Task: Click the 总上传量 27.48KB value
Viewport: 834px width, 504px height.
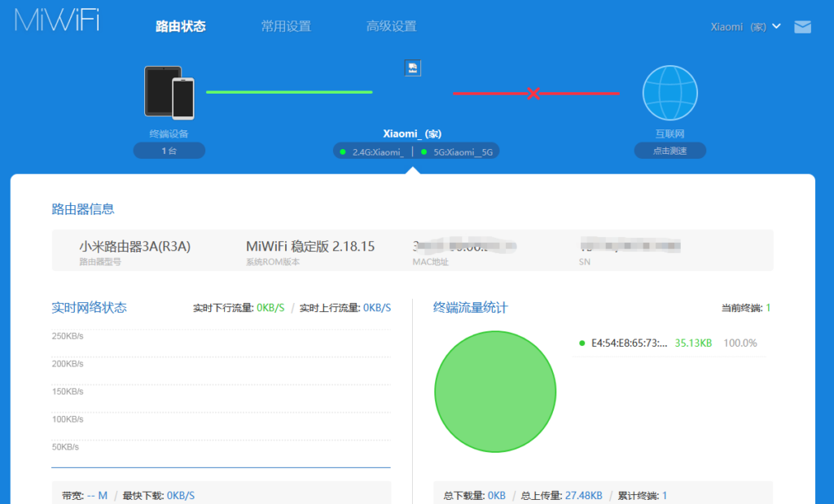Action: (583, 496)
